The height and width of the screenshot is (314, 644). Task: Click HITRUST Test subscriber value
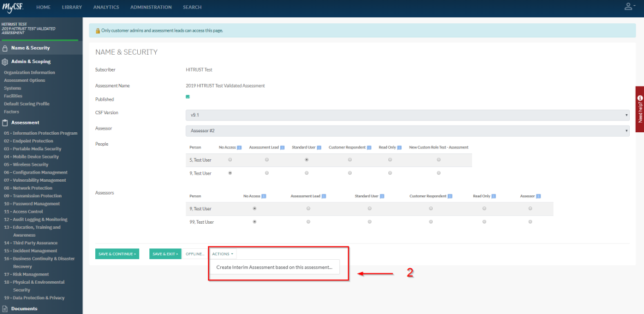pyautogui.click(x=199, y=70)
